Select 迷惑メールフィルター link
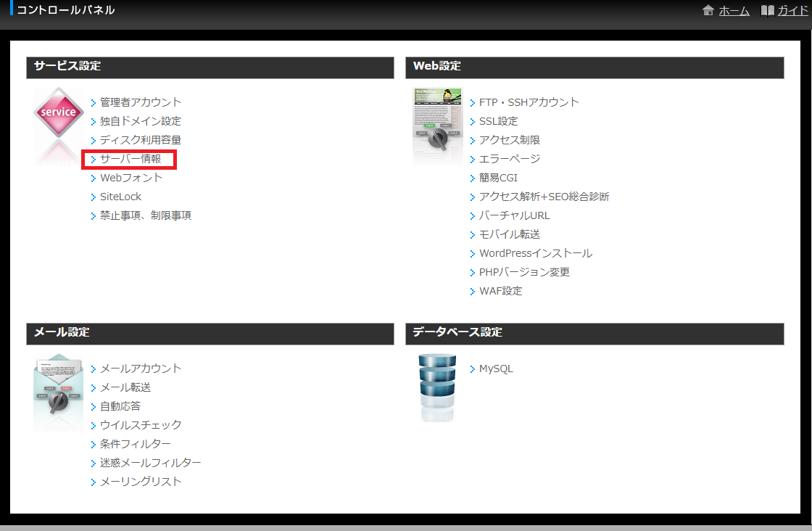The width and height of the screenshot is (812, 531). click(151, 463)
